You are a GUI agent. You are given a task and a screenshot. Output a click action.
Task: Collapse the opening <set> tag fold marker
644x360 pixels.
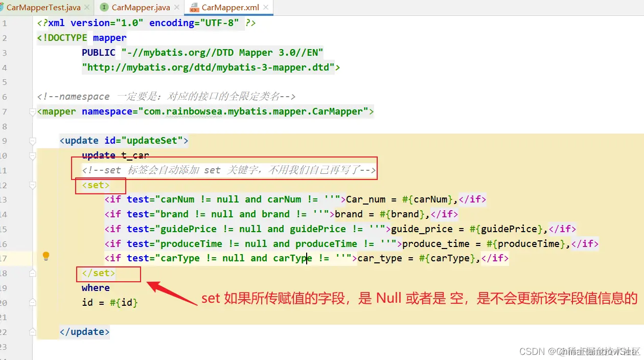click(33, 185)
